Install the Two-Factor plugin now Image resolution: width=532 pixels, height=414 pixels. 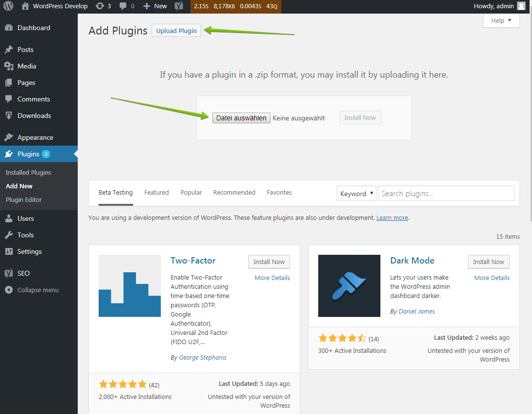coord(269,262)
